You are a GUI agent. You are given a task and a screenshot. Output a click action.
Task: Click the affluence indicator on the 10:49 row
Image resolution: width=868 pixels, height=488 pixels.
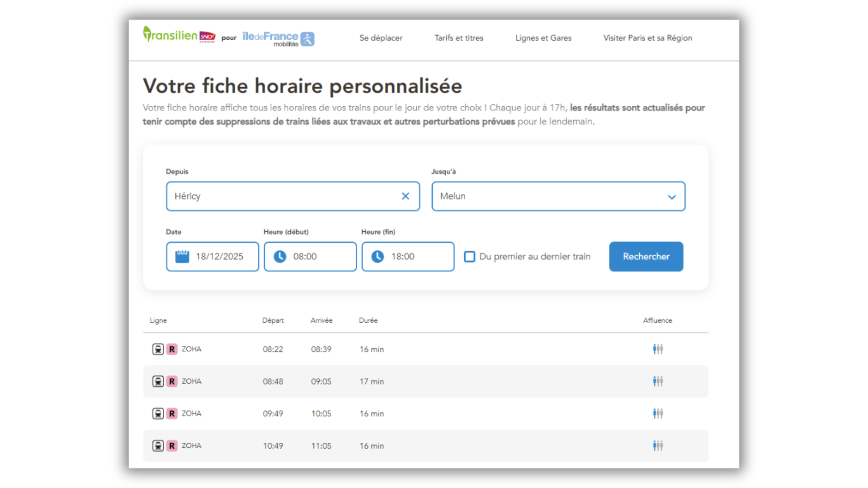[658, 446]
